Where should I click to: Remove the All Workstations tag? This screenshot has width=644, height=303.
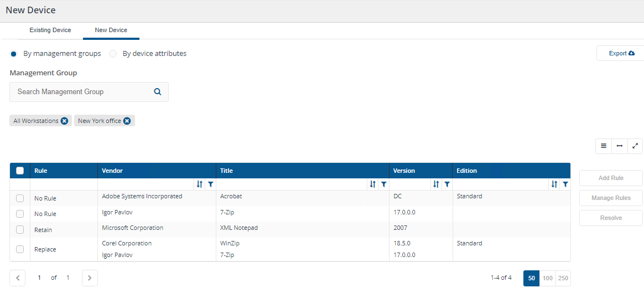click(x=65, y=121)
